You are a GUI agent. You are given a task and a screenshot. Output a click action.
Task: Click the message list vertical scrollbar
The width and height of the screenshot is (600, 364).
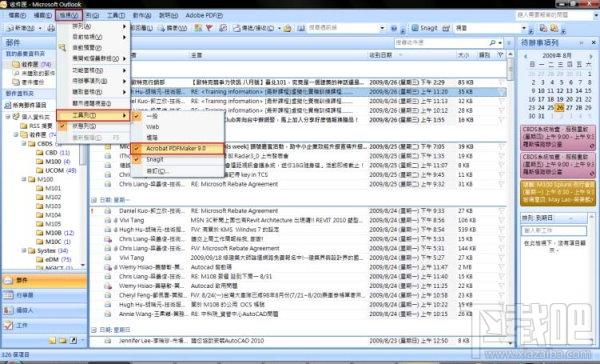click(x=510, y=199)
